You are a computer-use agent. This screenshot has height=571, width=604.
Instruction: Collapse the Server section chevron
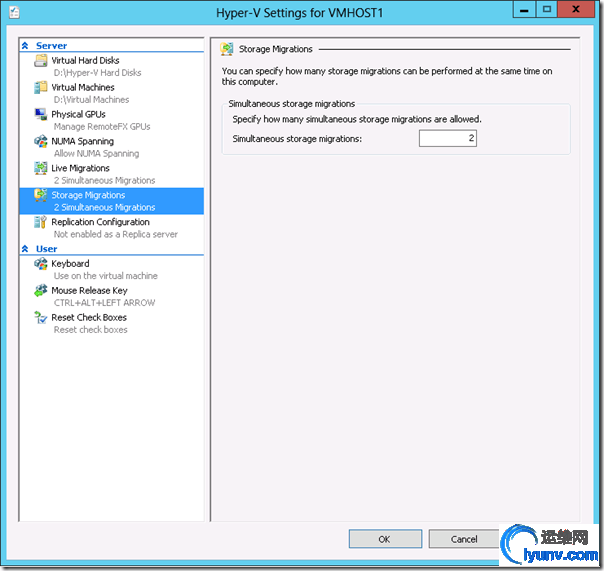pyautogui.click(x=25, y=46)
